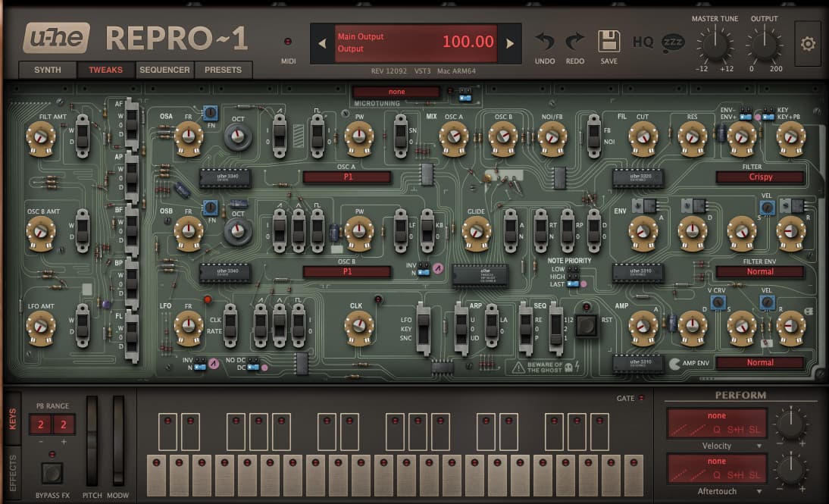The image size is (829, 504).
Task: Toggle the LAST note priority jumper
Action: tap(572, 284)
